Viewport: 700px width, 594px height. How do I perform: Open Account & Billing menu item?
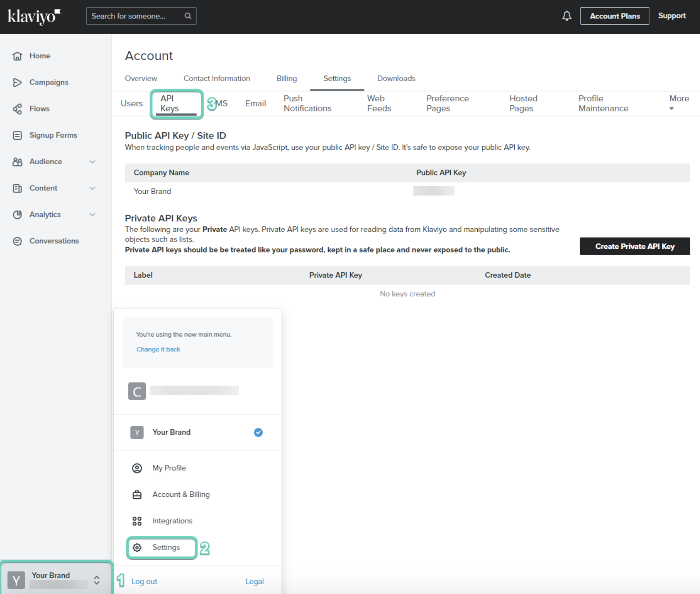pos(181,495)
